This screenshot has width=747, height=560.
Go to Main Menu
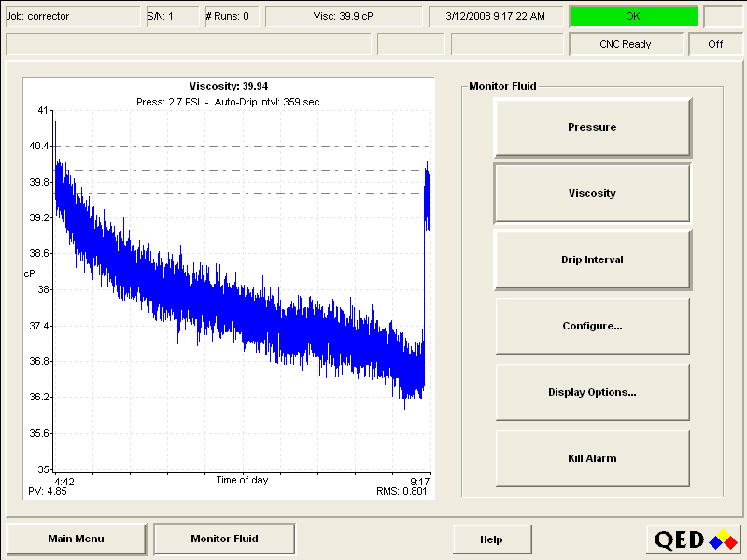77,539
